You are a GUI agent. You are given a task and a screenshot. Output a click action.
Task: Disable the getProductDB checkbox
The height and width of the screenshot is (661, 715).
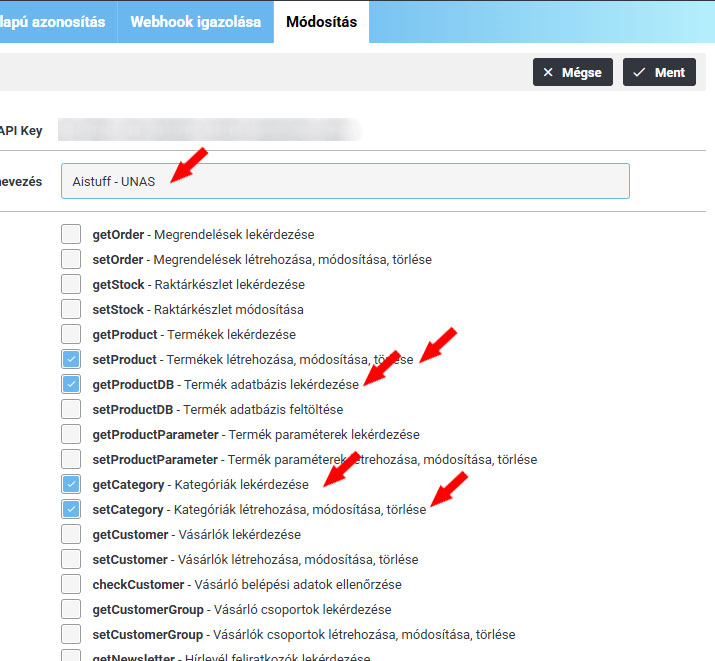click(71, 384)
